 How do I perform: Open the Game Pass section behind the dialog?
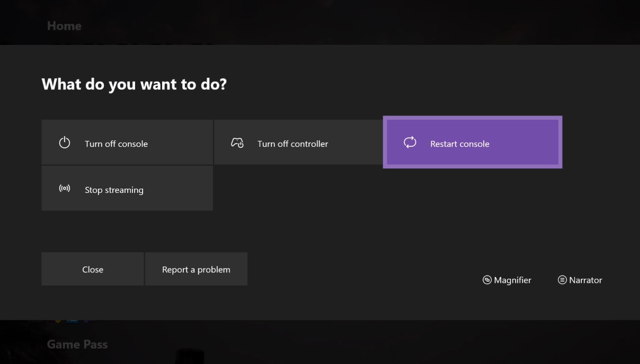coord(77,344)
